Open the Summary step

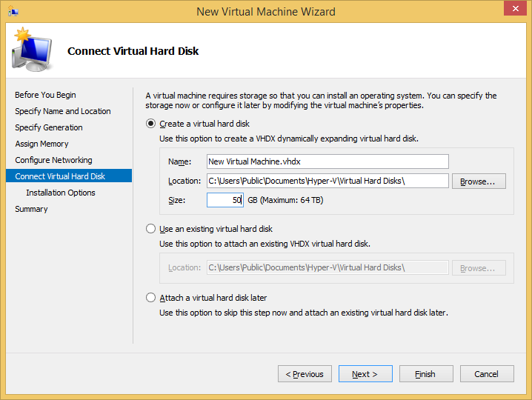pyautogui.click(x=31, y=209)
